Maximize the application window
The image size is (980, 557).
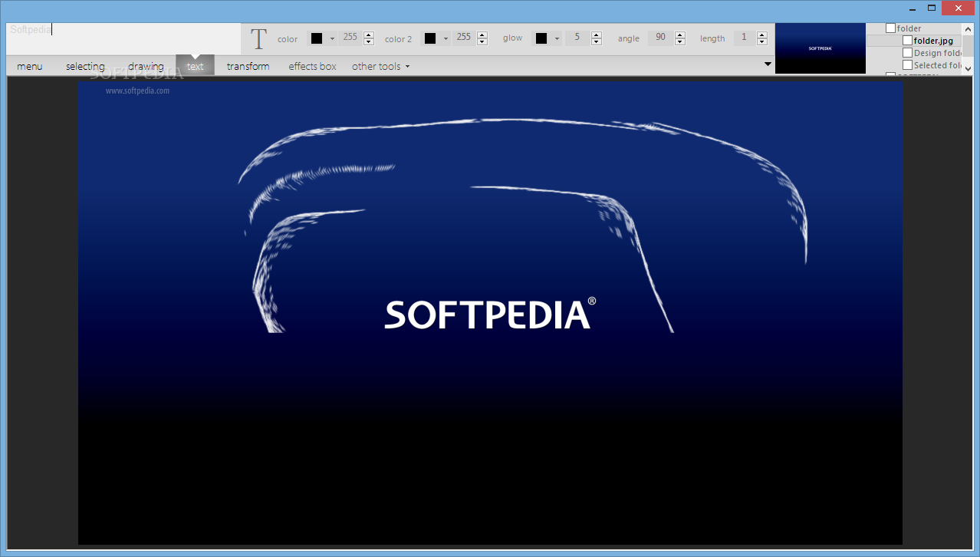coord(932,8)
